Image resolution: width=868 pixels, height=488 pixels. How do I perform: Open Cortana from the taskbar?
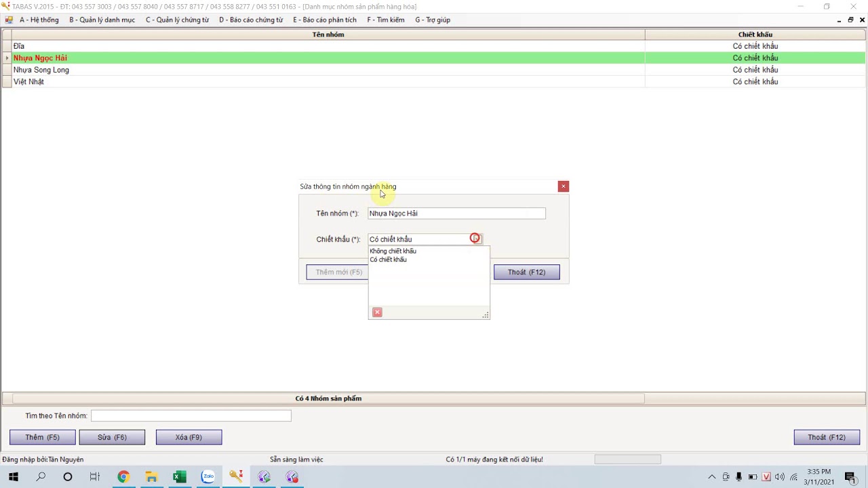[68, 477]
